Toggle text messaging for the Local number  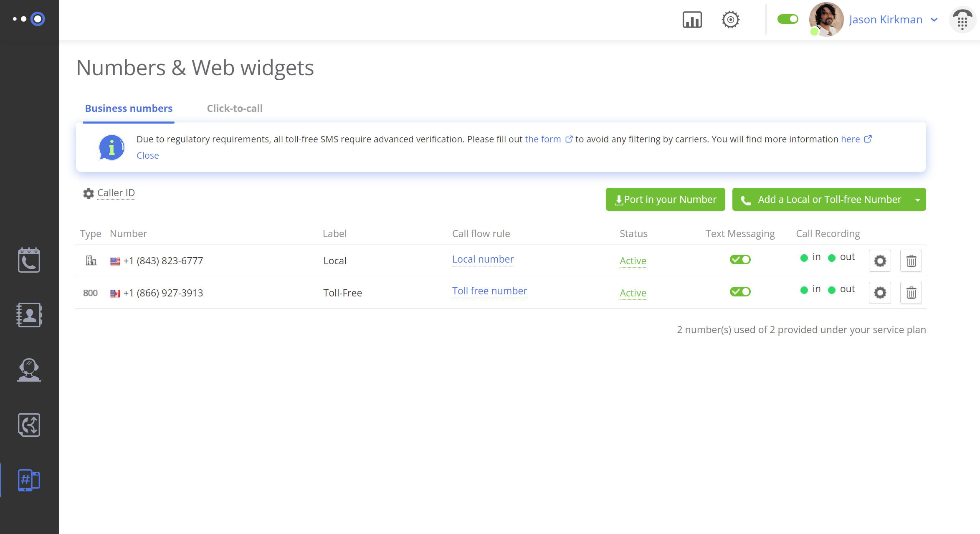pos(740,259)
